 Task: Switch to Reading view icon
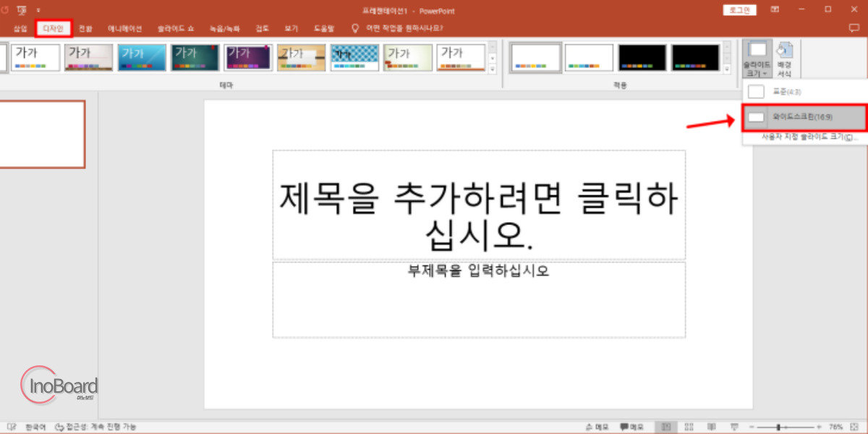(x=712, y=427)
